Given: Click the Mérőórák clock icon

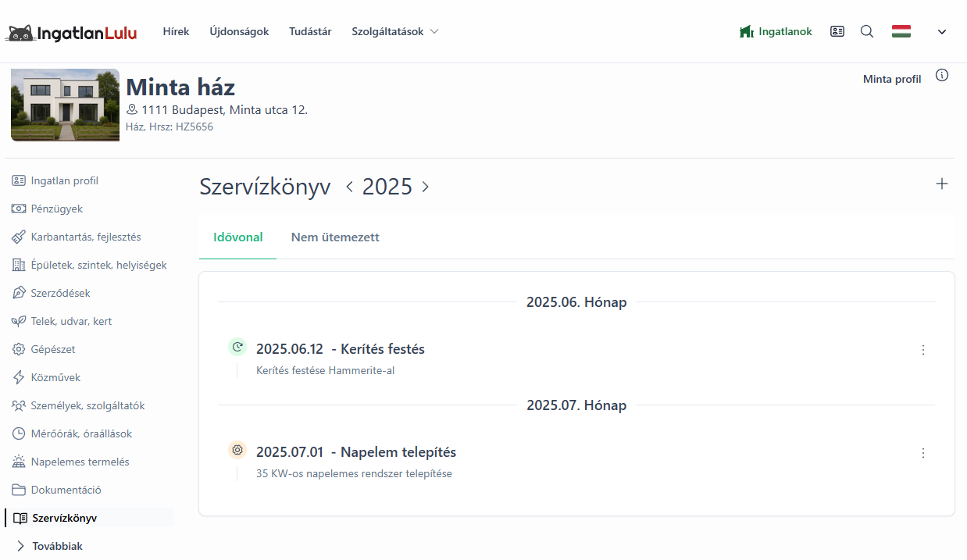Looking at the screenshot, I should 19,433.
